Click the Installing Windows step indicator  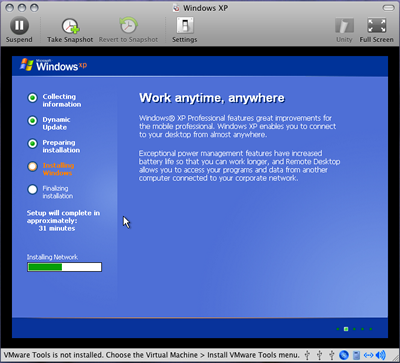coord(32,166)
